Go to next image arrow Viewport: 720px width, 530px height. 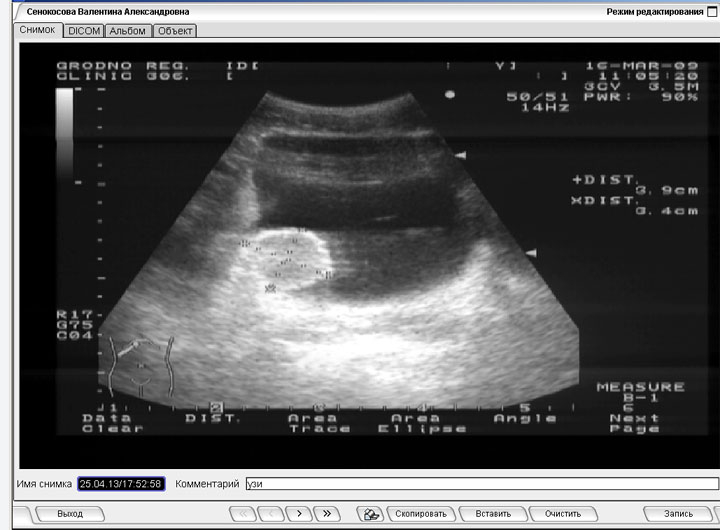(299, 513)
